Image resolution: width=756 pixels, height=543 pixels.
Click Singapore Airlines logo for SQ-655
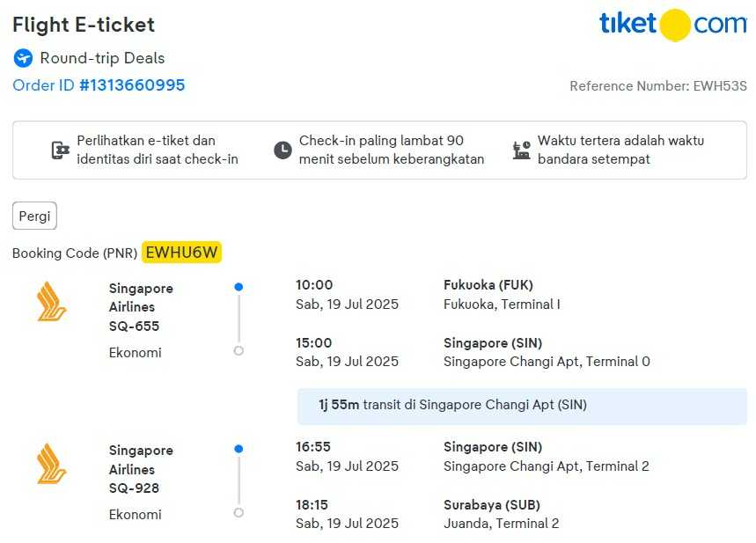pos(52,302)
